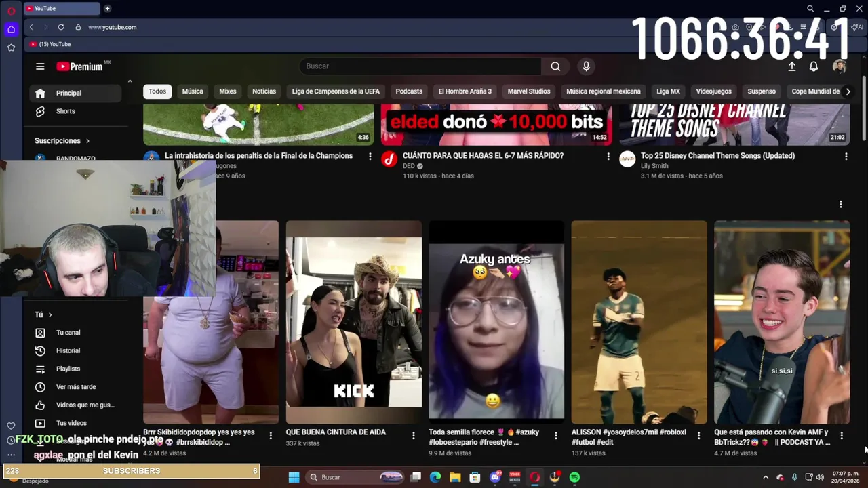Click the YouTube Buscar search field
This screenshot has width=868, height=488.
(420, 66)
